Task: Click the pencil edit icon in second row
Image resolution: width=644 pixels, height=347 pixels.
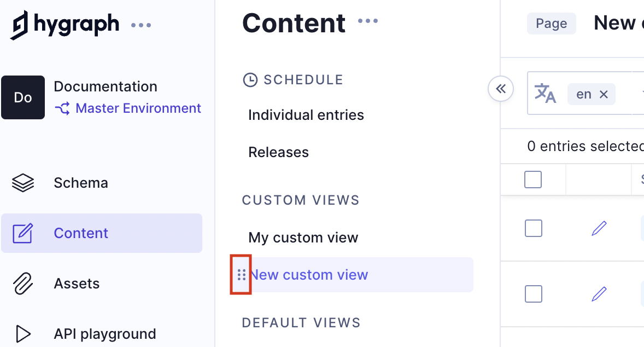Action: (599, 294)
